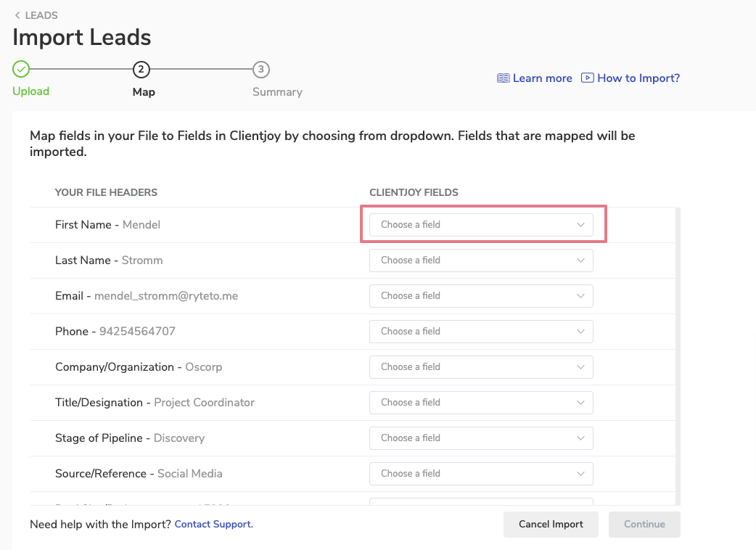Click the back chevron beside LEADS
This screenshot has width=756, height=550.
pyautogui.click(x=17, y=15)
